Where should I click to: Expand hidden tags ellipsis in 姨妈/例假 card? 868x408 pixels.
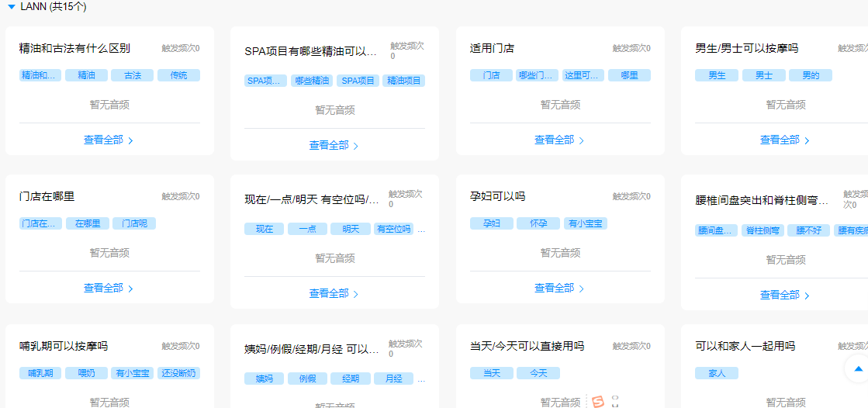(x=421, y=379)
